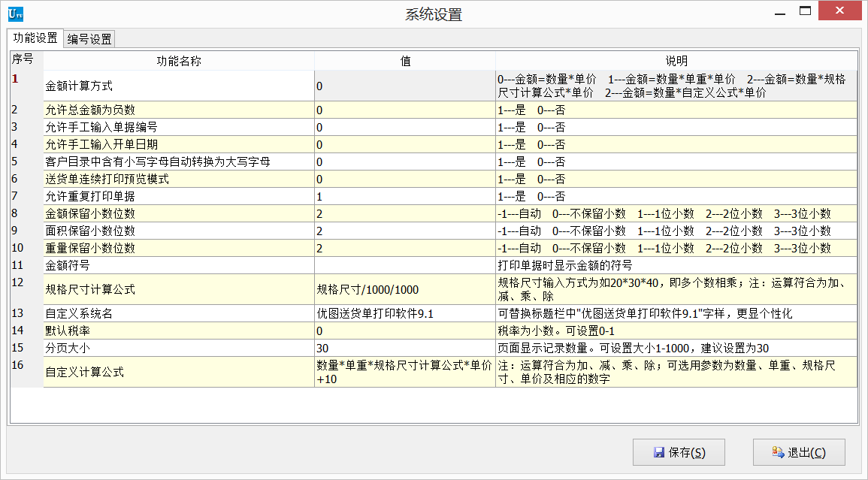Select 客户目录中含有小写字母自动转换为大写字母 row name
868x480 pixels.
[x=179, y=162]
